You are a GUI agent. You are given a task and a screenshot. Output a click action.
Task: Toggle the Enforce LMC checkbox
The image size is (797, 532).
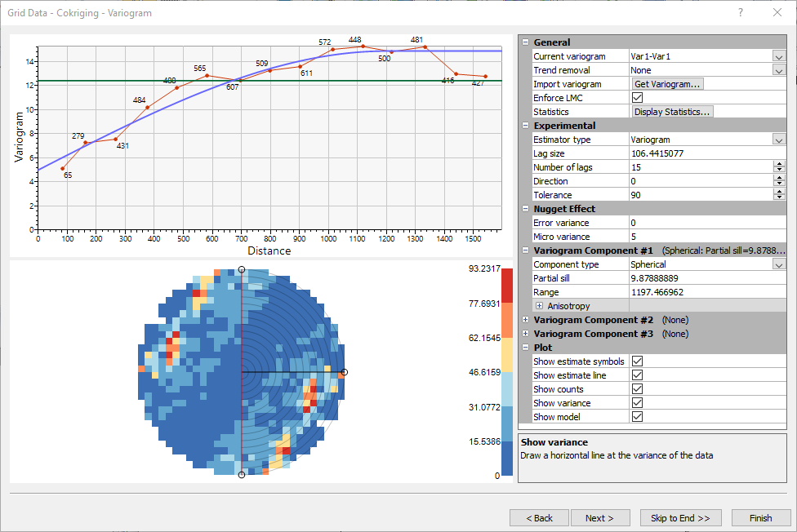click(x=638, y=98)
